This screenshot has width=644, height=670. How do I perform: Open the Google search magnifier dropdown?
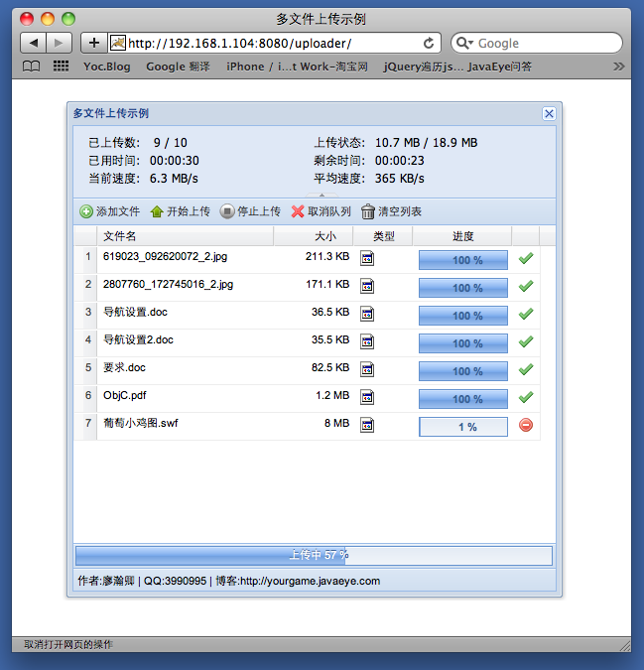coord(464,43)
